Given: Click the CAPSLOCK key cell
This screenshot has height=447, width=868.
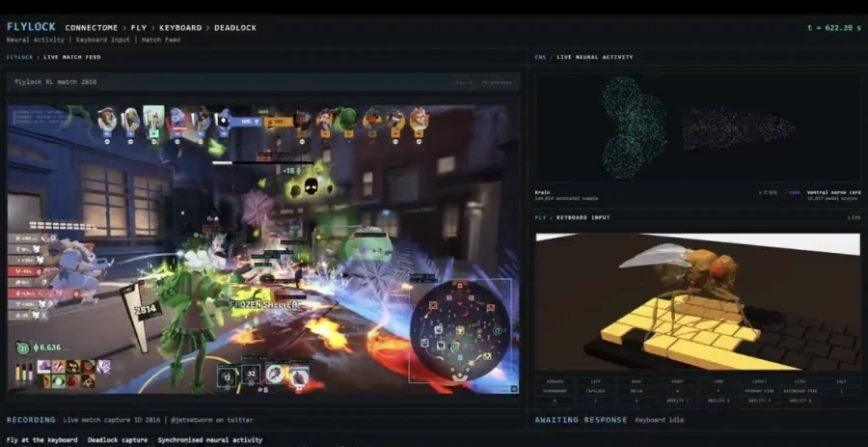Looking at the screenshot, I should [596, 391].
